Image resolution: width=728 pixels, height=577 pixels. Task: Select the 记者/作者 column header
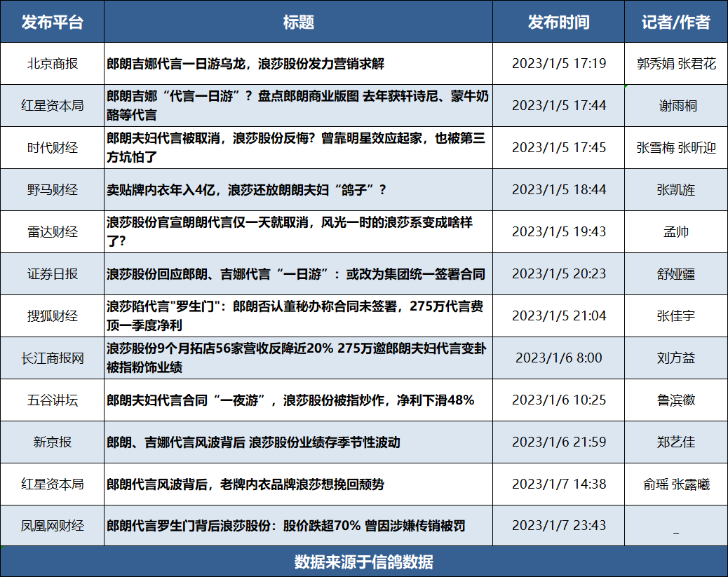click(x=676, y=21)
